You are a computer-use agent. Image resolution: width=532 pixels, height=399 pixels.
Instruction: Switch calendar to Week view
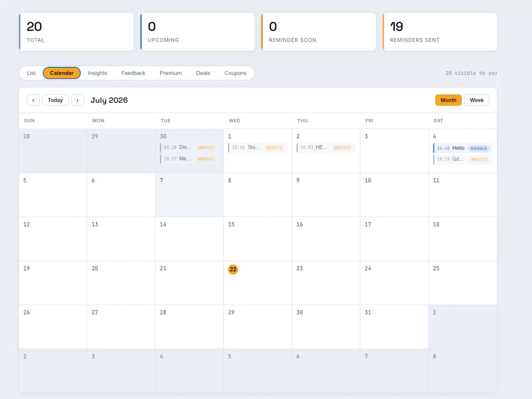tap(477, 100)
